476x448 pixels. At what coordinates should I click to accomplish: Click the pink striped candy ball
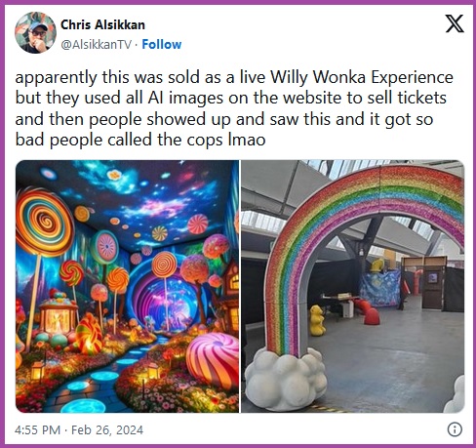(x=213, y=359)
